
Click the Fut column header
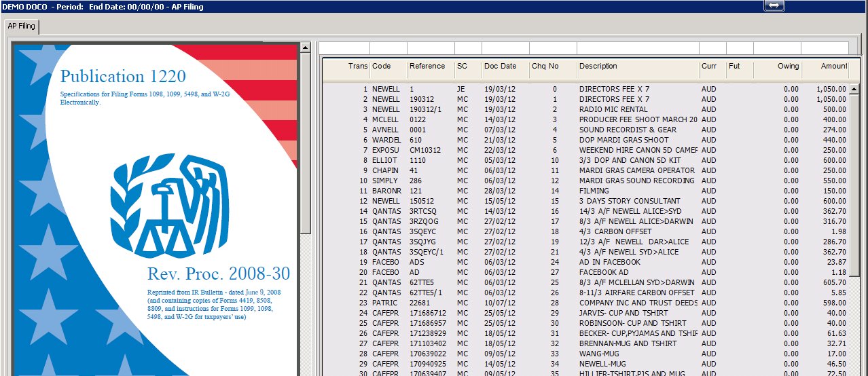(740, 67)
